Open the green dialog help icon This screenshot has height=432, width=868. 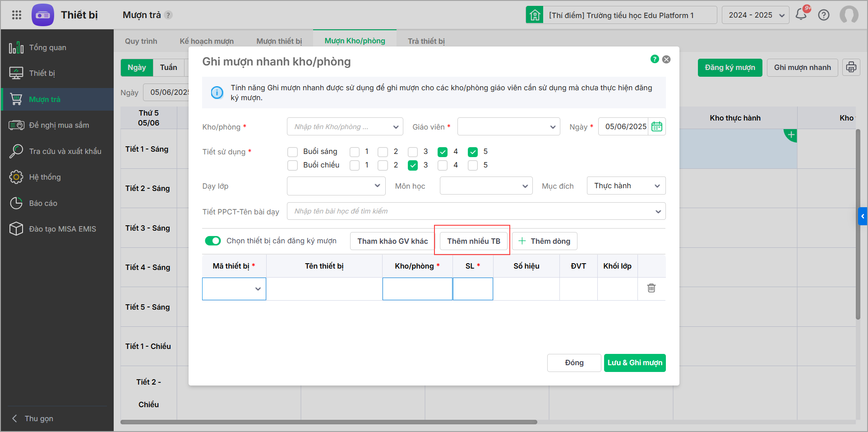655,59
